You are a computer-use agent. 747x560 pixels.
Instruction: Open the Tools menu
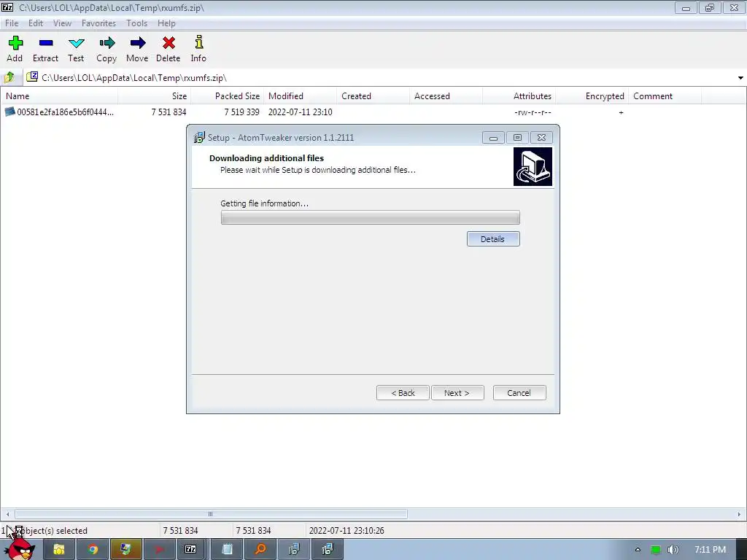[136, 23]
